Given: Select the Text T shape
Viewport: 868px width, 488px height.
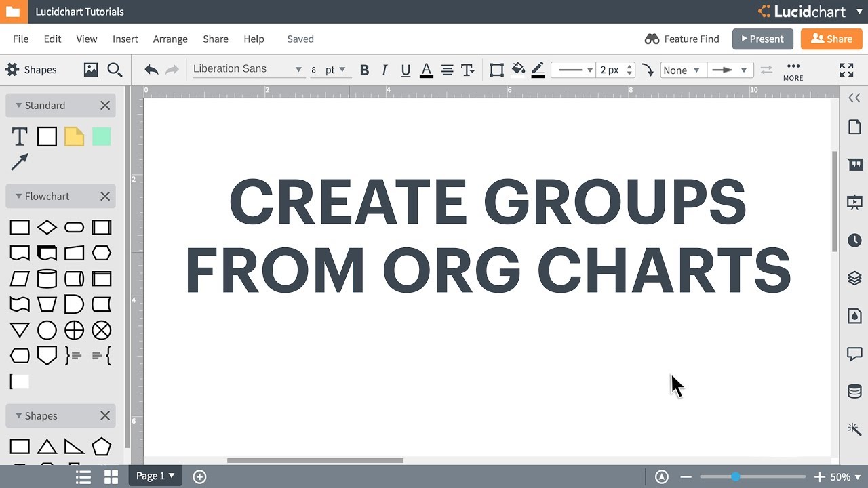Looking at the screenshot, I should tap(20, 137).
